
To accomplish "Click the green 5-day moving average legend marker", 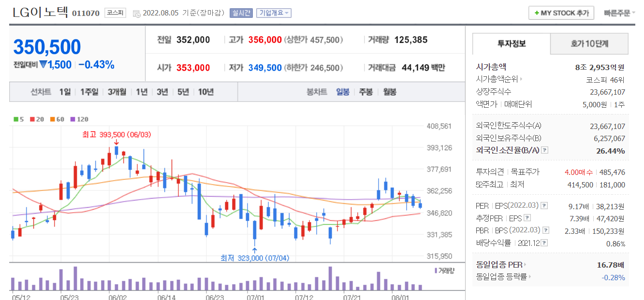I will coord(16,119).
